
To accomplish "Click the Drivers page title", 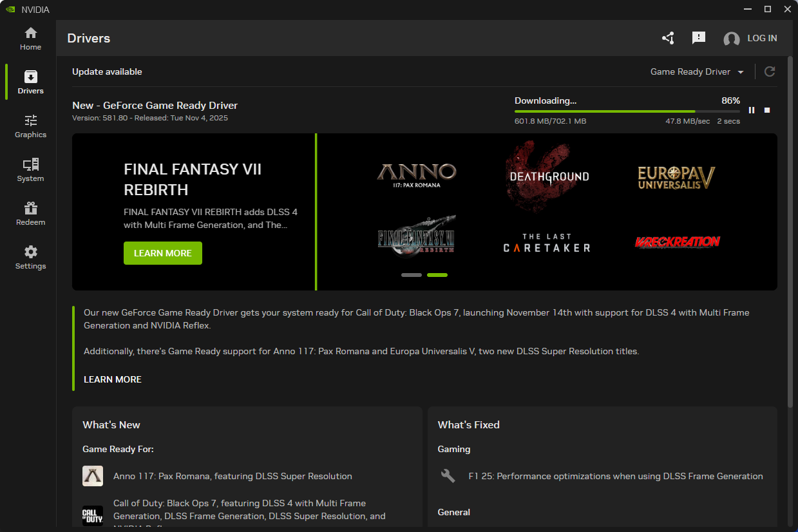I will [x=89, y=38].
